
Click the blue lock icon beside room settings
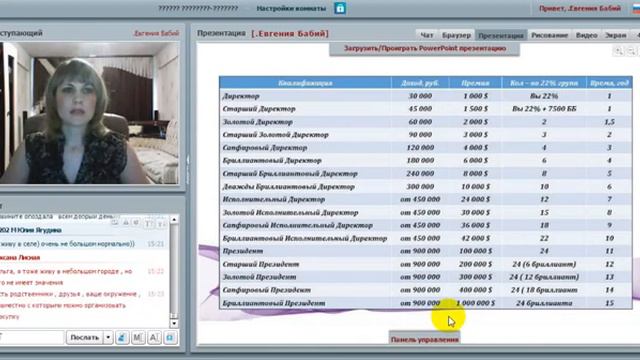340,8
